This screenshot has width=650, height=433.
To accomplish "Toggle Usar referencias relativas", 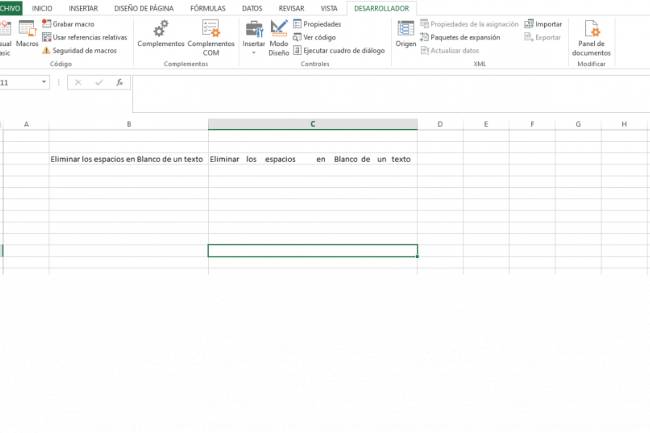I will point(90,37).
